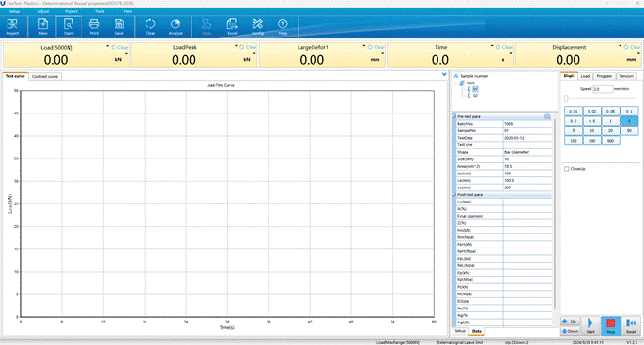Select the T005 batch node icon
The image size is (644, 345).
tap(462, 82)
